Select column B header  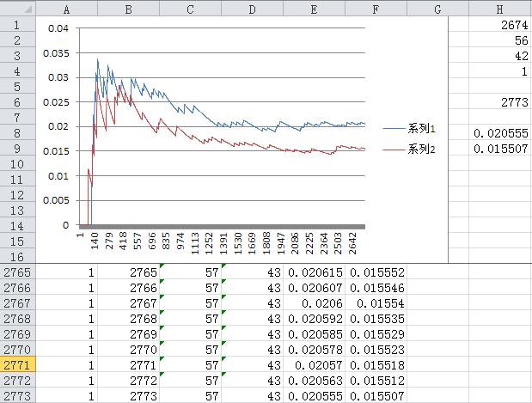click(x=128, y=9)
